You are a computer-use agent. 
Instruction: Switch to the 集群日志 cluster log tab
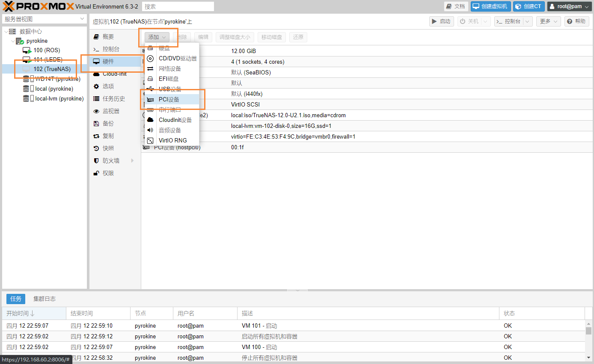click(x=45, y=299)
